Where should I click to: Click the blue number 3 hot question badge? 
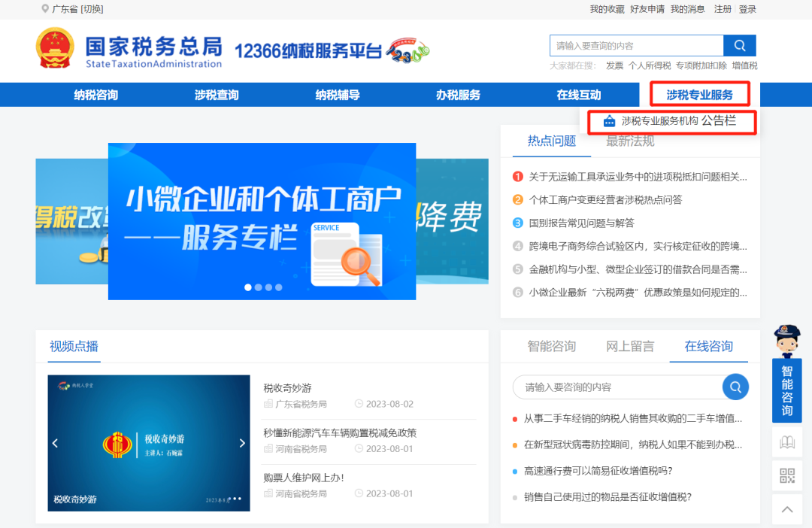pos(517,223)
